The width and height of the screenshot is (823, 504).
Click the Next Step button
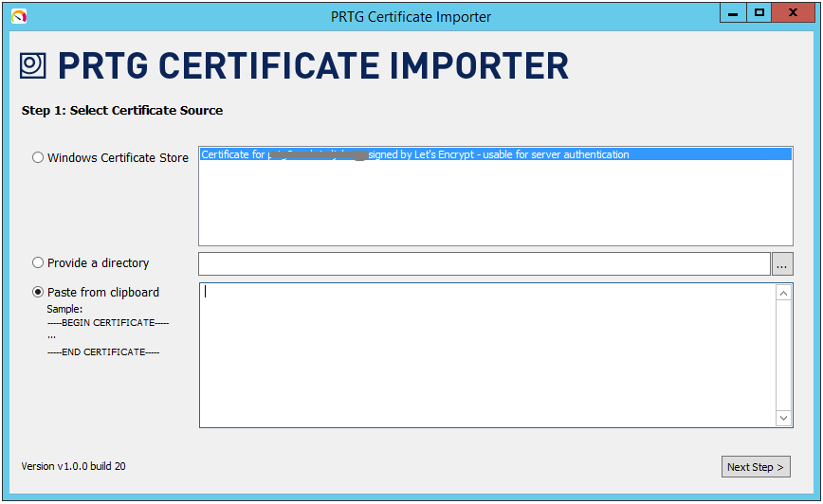[x=756, y=467]
